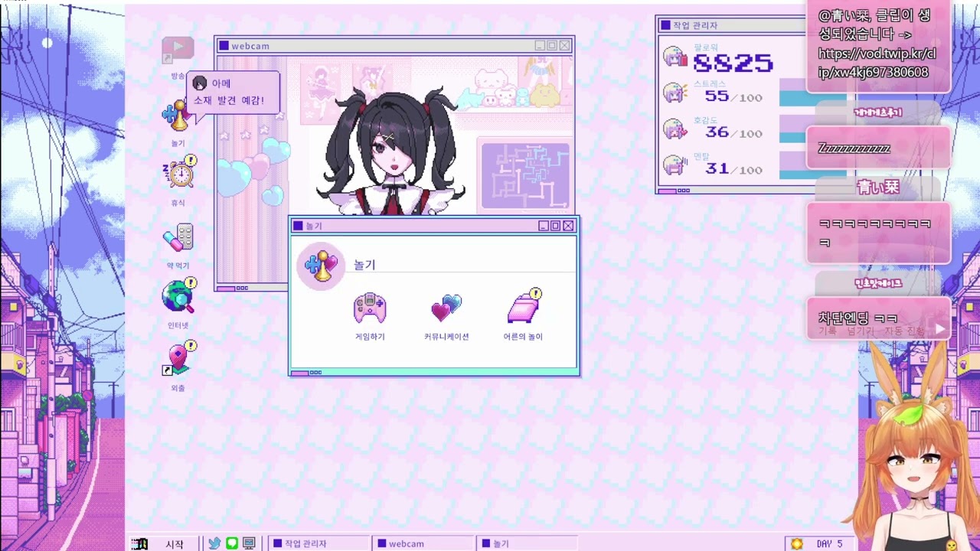Click the 팔로워 follower icon in 작업 관리자
The width and height of the screenshot is (980, 551).
[x=675, y=57]
